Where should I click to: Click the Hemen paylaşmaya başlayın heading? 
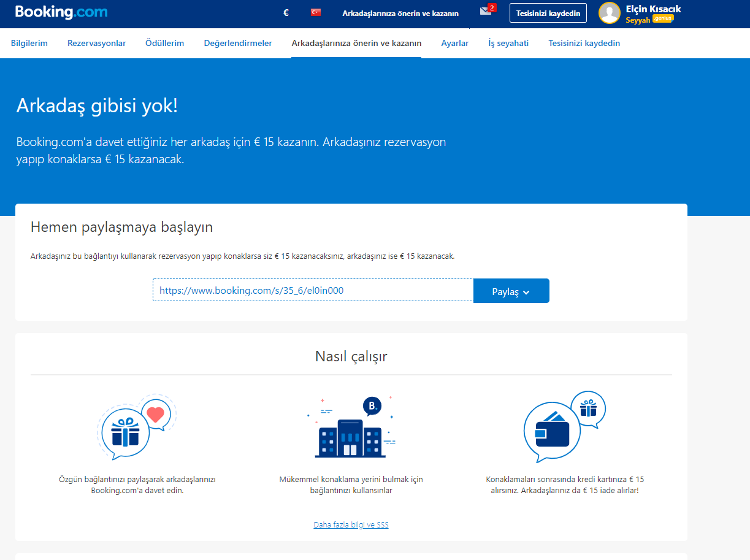click(121, 228)
